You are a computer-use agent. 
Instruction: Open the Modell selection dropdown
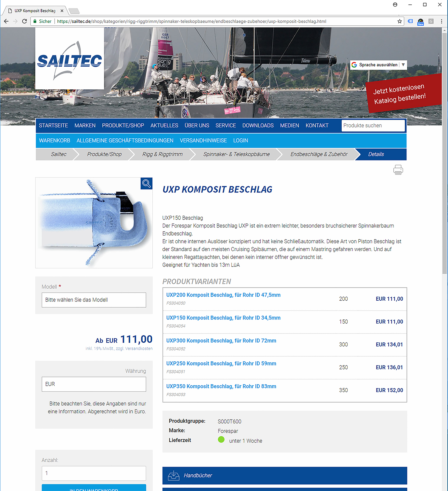pos(94,300)
